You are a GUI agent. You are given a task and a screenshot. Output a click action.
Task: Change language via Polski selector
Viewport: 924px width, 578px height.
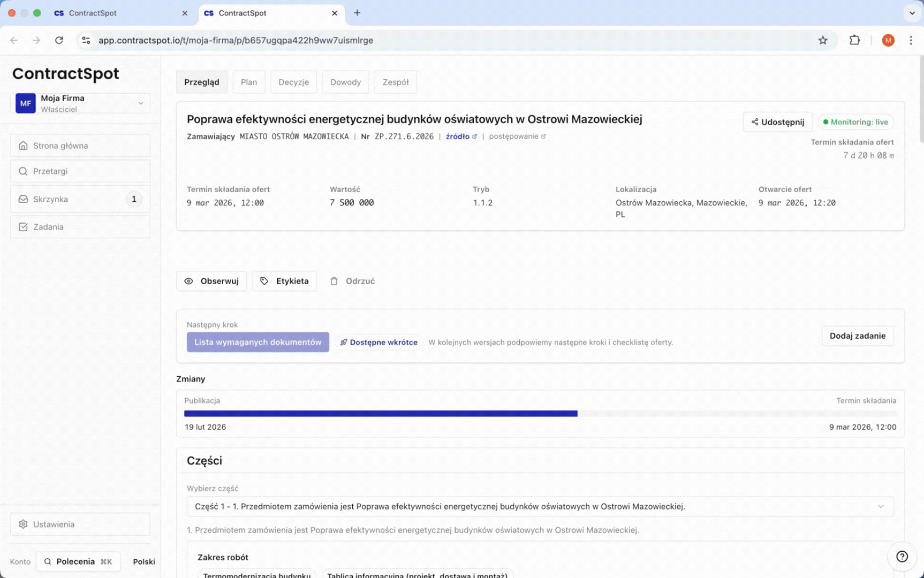(x=144, y=561)
